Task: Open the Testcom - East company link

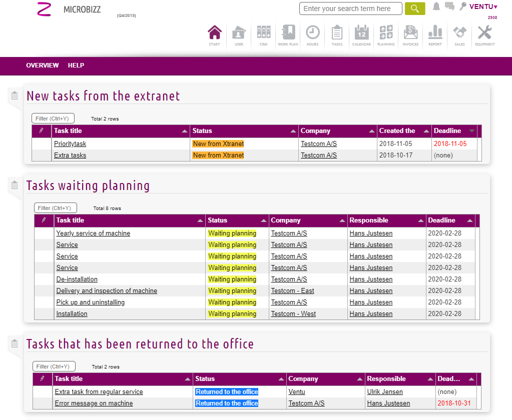Action: pyautogui.click(x=292, y=291)
